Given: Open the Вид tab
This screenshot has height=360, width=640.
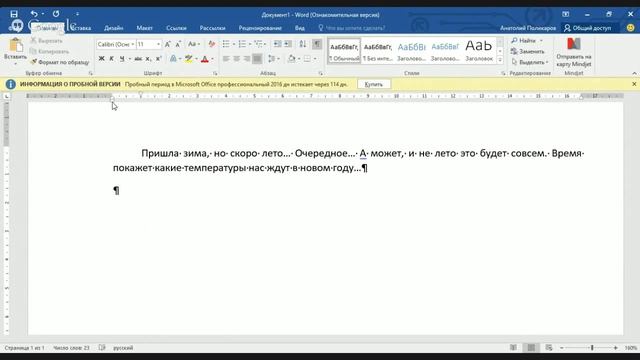Looking at the screenshot, I should (x=300, y=28).
